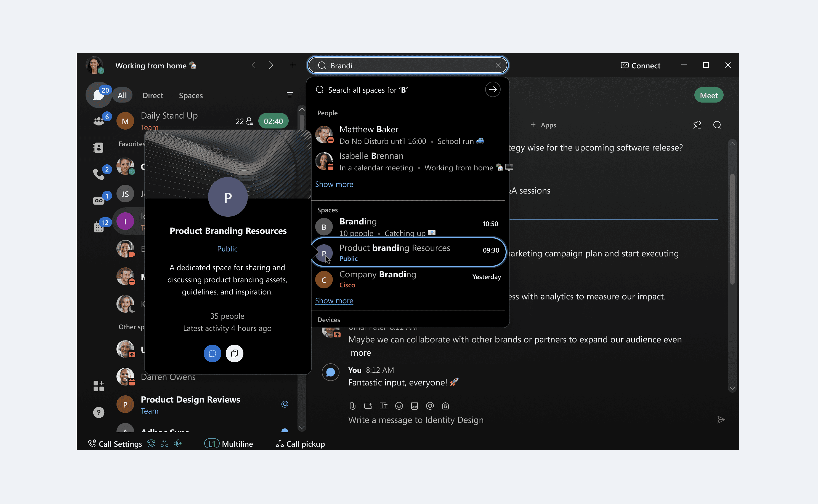The image size is (818, 504).
Task: Click the space list scroll-up arrow
Action: point(302,109)
